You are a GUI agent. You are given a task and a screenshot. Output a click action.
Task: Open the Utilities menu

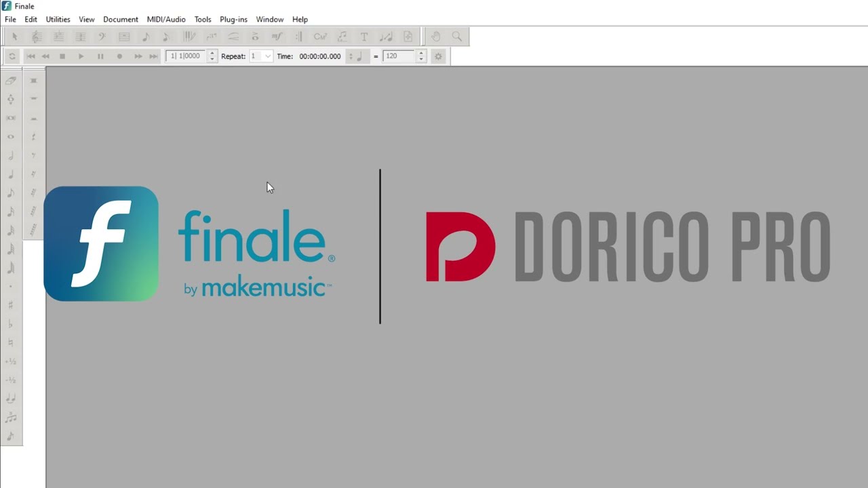coord(58,19)
